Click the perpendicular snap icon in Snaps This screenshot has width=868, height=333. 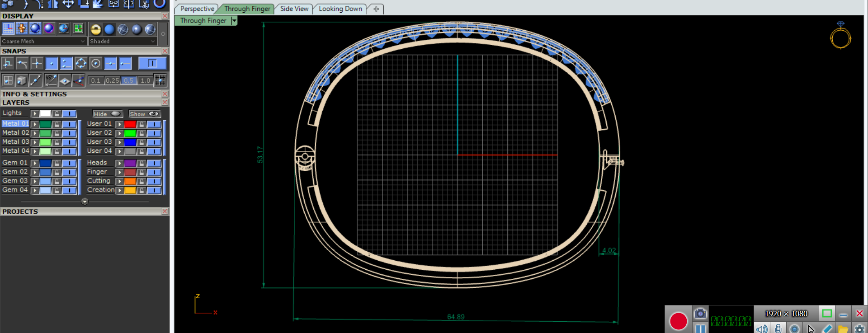(8, 64)
